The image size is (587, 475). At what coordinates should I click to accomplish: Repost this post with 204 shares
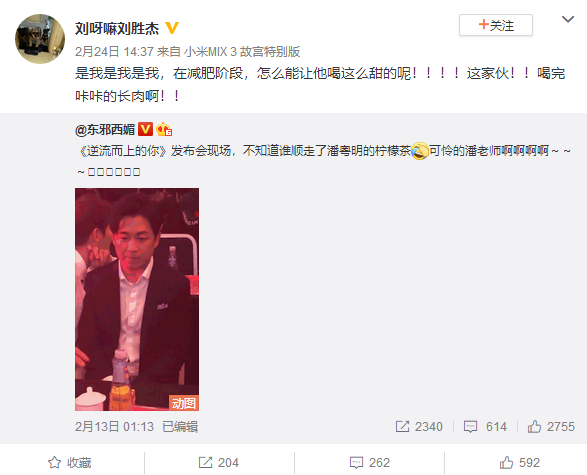pos(219,463)
